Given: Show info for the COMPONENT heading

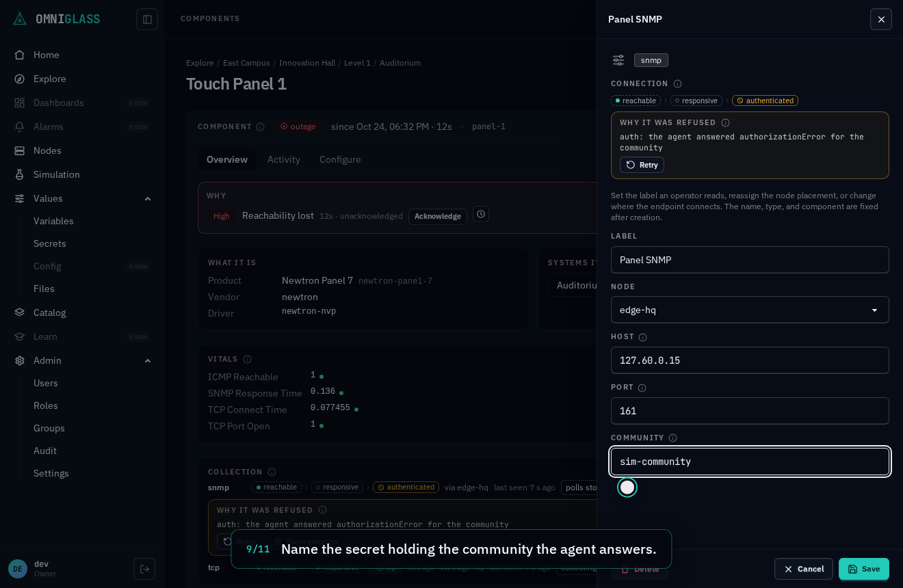Looking at the screenshot, I should [261, 126].
